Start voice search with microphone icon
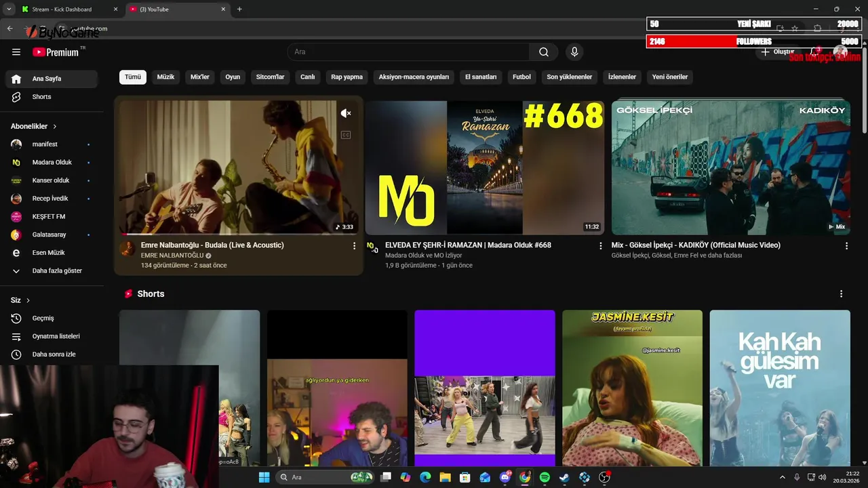 point(574,52)
